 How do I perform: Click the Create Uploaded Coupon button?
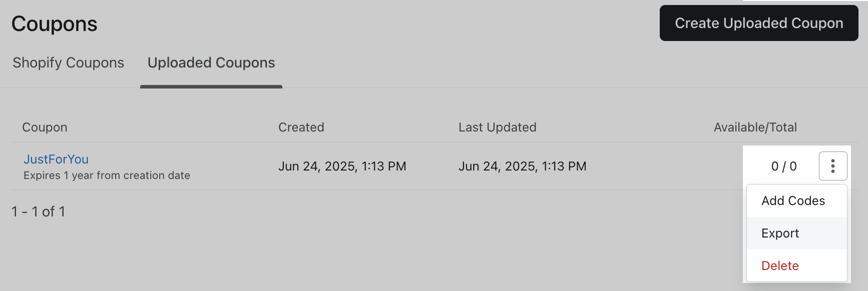[758, 23]
